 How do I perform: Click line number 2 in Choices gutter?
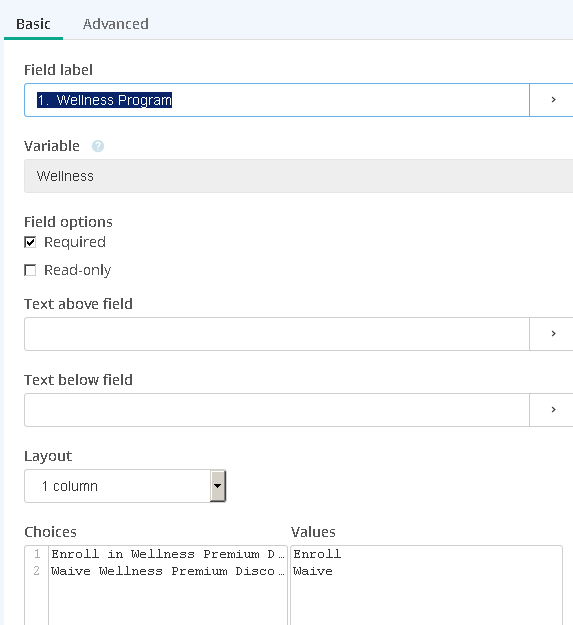[x=37, y=571]
